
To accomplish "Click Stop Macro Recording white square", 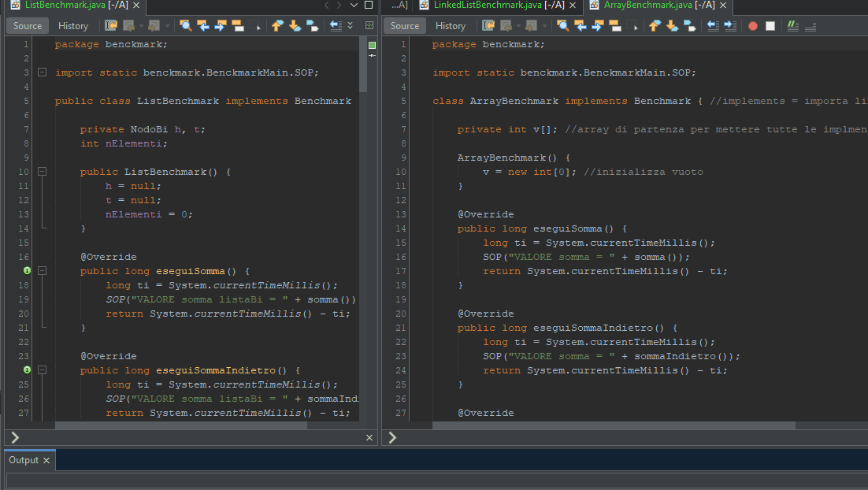I will [x=770, y=26].
